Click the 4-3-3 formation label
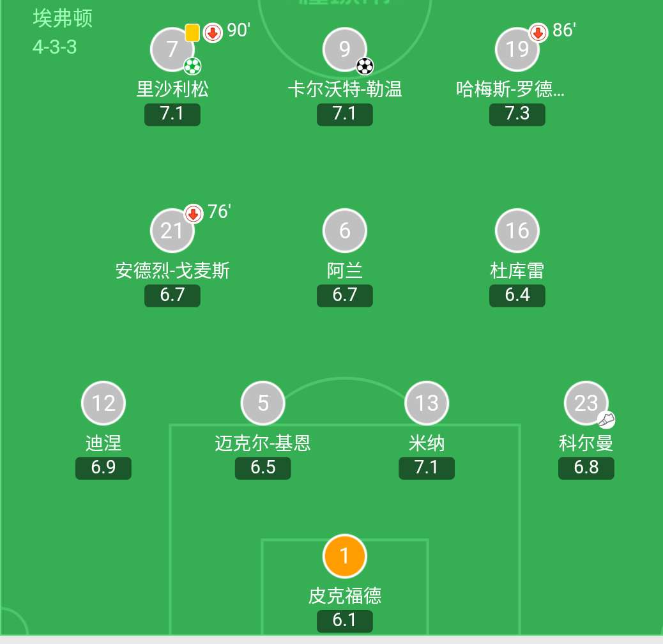This screenshot has width=663, height=644. (x=55, y=47)
